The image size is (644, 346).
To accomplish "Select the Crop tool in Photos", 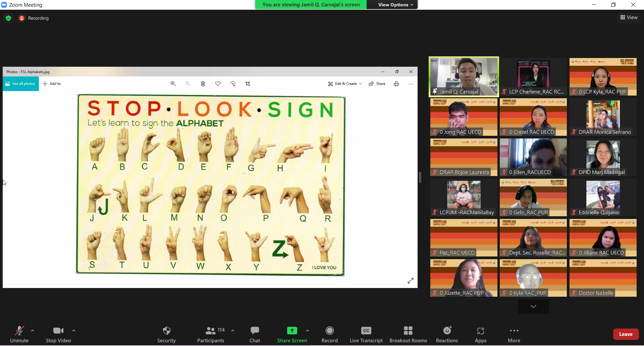I will (x=248, y=83).
